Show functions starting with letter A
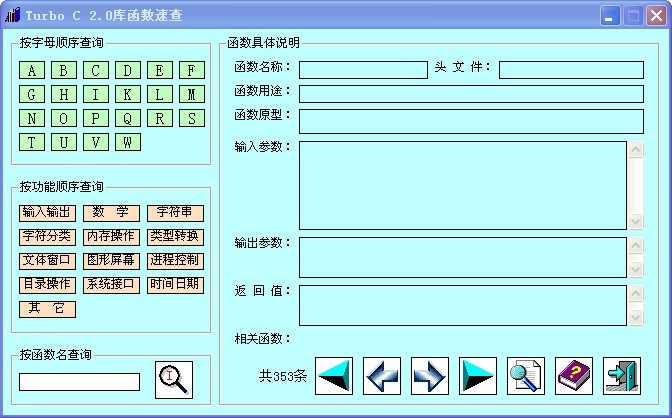 [32, 70]
